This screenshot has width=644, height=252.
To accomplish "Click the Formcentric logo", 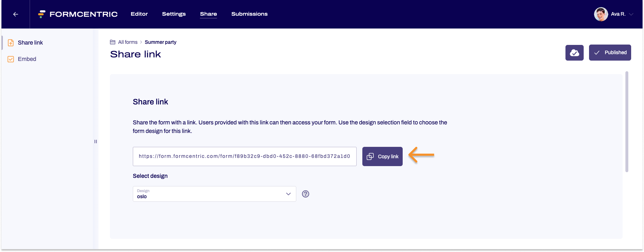I will [78, 14].
